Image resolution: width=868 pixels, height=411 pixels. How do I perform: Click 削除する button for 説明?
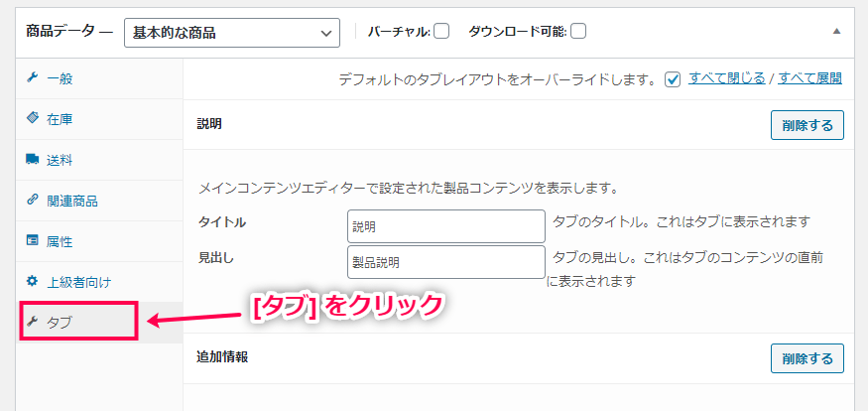[807, 125]
